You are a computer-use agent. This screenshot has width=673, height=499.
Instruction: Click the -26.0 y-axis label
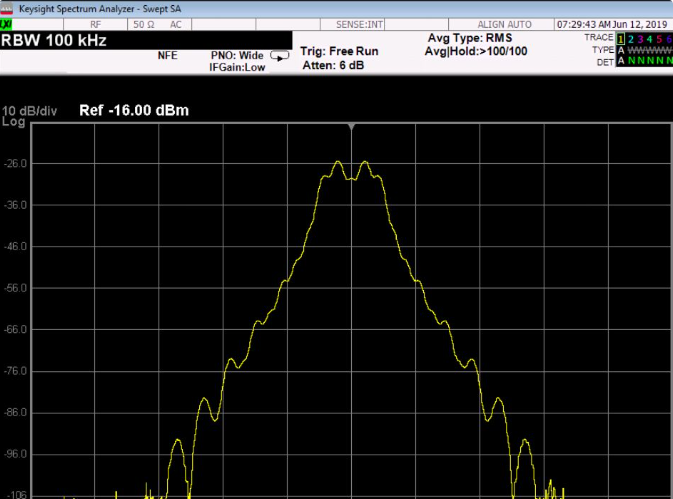click(x=16, y=163)
